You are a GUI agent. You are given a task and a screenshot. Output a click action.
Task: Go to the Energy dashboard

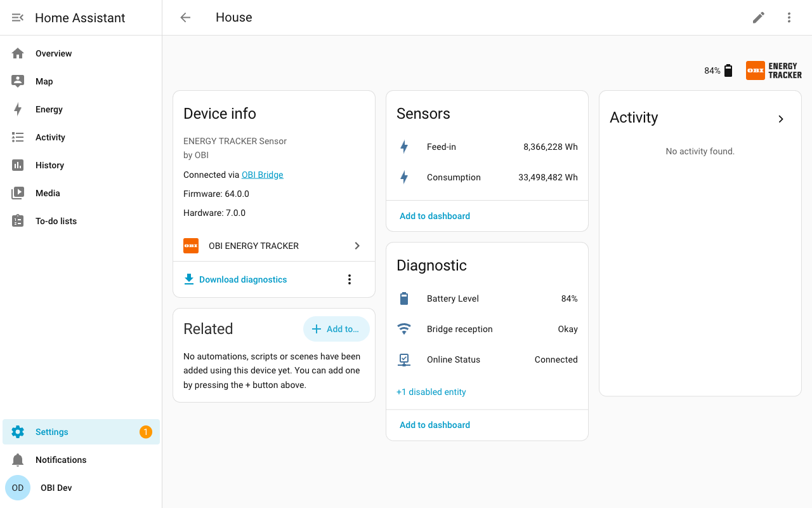[81, 109]
